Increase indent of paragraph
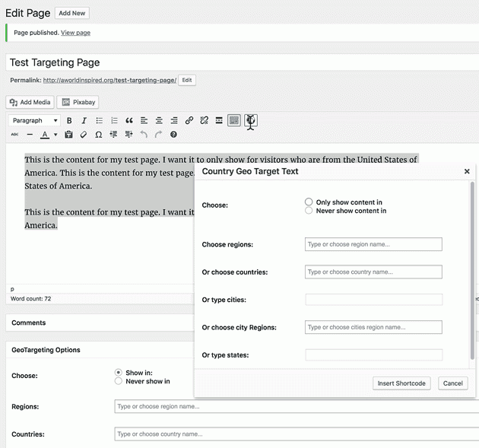The width and height of the screenshot is (479, 448). (x=128, y=135)
